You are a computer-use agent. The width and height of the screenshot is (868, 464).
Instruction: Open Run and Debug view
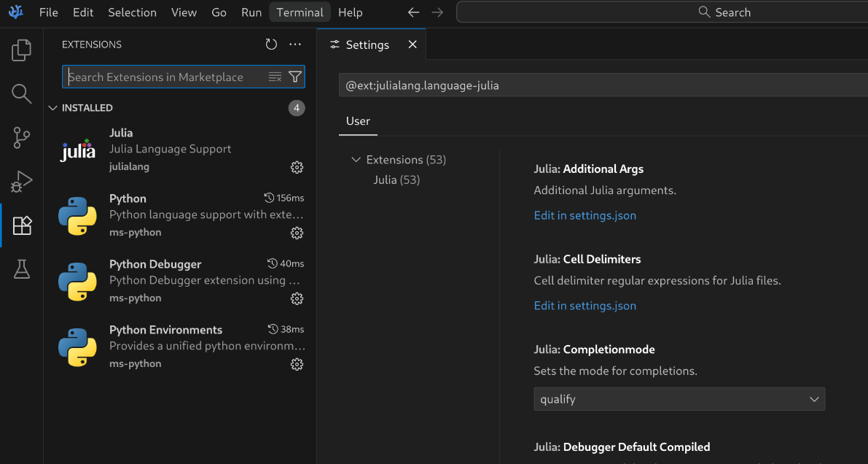[x=22, y=181]
